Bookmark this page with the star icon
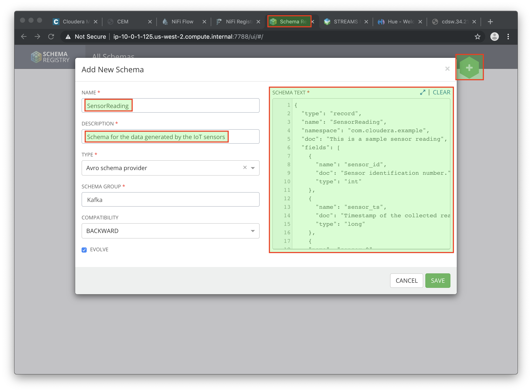Screen dimensions: 532x392 pyautogui.click(x=477, y=37)
